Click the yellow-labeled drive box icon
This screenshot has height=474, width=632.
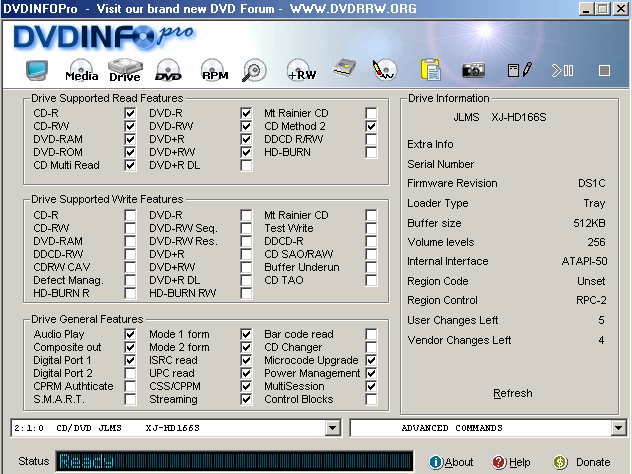coord(345,68)
